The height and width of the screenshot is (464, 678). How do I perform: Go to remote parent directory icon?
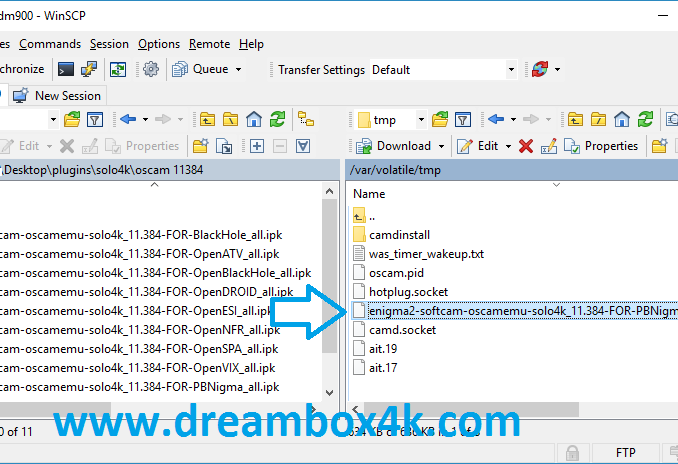click(576, 119)
